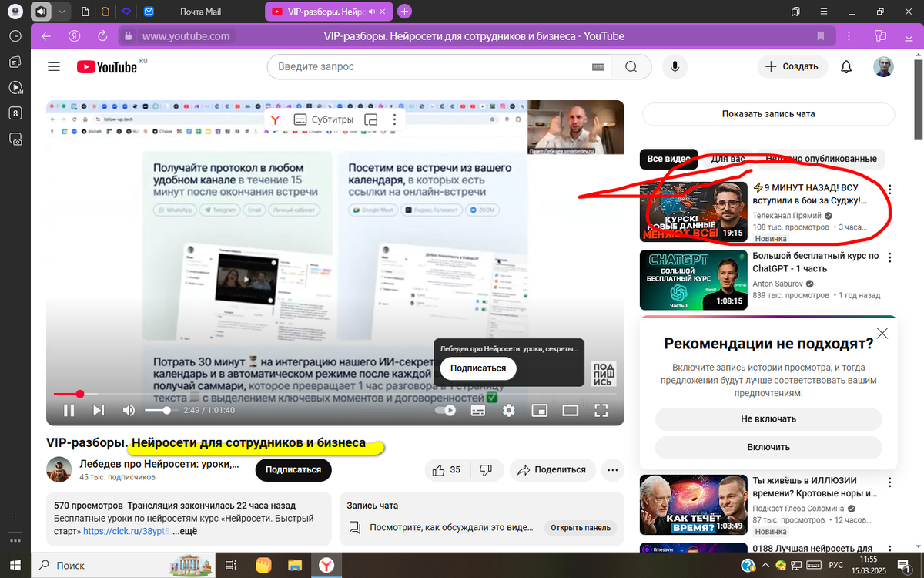Open the video overlay three-dot menu
This screenshot has height=578, width=924.
coord(394,119)
